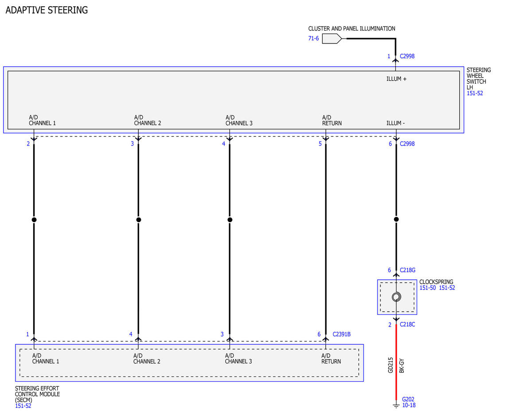Click the off-page connector symbol beside 71-6
The height and width of the screenshot is (411, 532).
[332, 39]
